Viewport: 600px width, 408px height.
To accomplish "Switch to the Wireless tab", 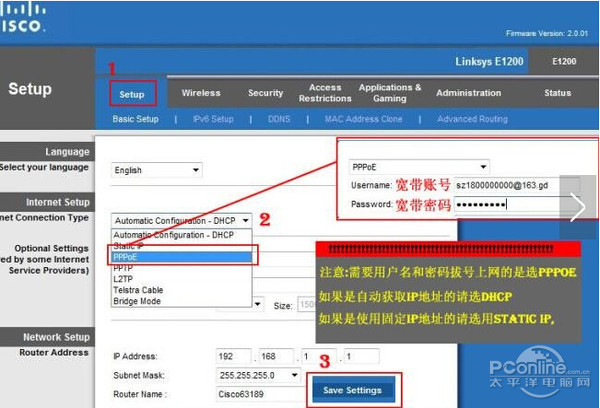I will pyautogui.click(x=201, y=93).
